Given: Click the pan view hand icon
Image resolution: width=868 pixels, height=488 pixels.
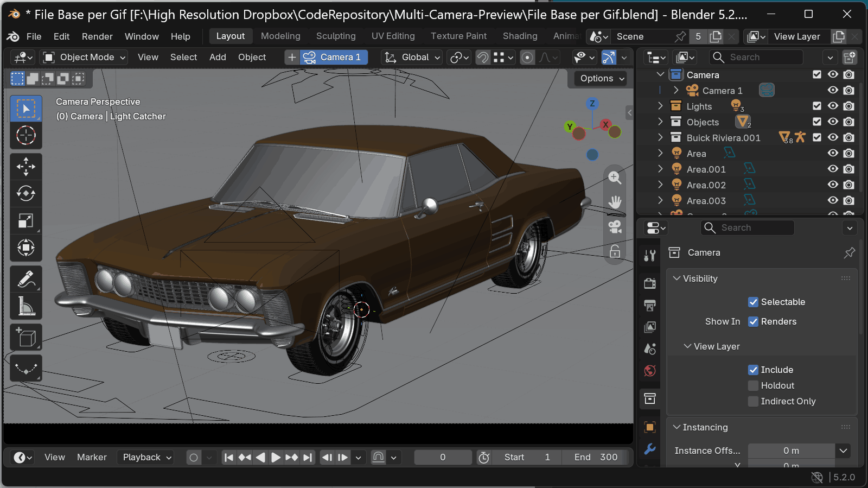Looking at the screenshot, I should point(615,202).
